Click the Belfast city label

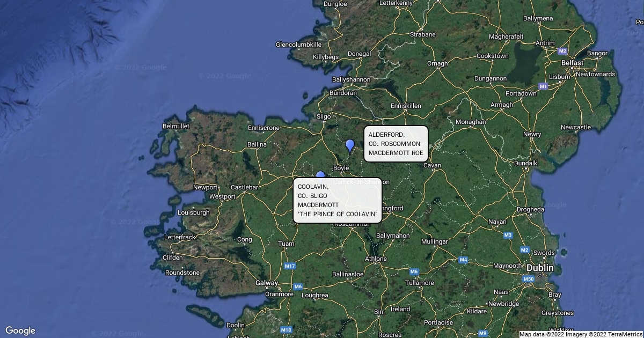(572, 63)
